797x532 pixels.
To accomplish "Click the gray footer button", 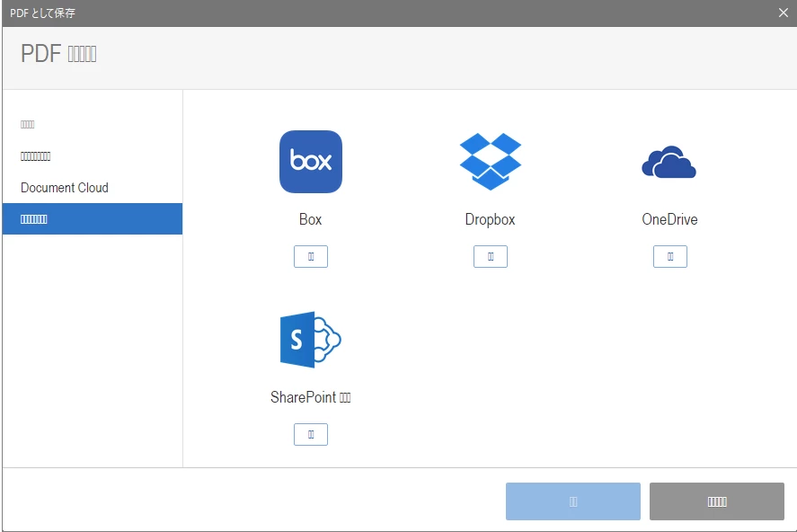I will click(717, 501).
